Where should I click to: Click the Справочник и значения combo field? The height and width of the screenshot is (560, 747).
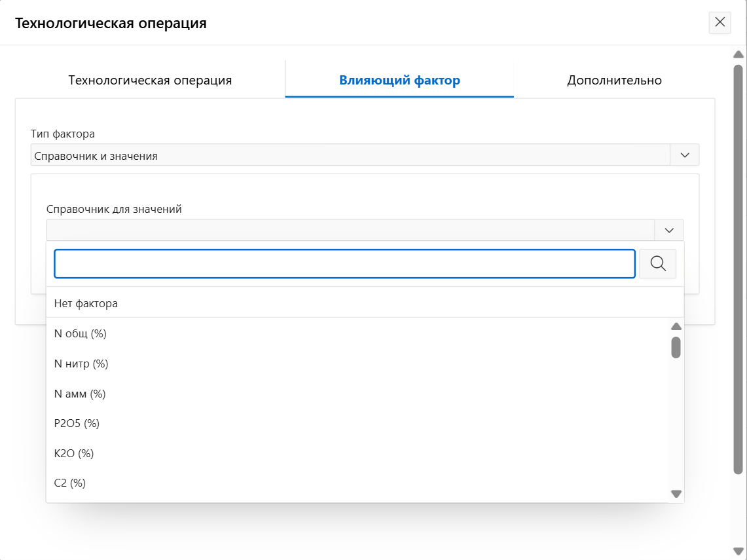[350, 155]
